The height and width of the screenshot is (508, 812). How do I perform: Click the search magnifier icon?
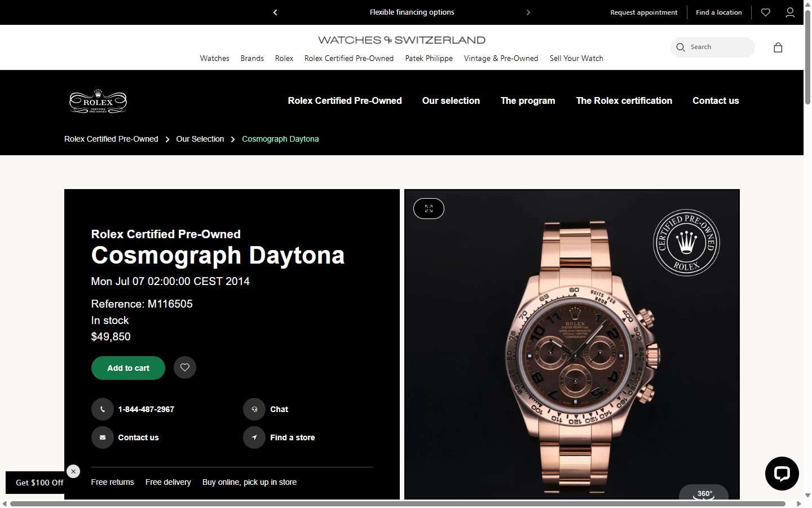click(681, 47)
